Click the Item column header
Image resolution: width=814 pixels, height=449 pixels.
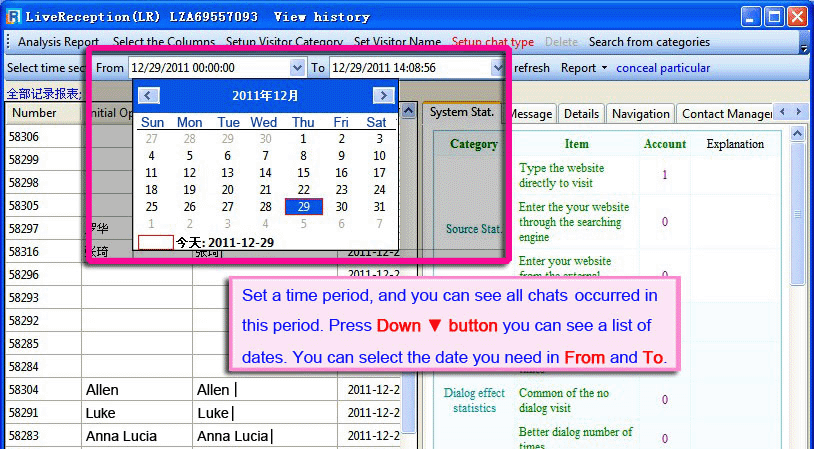point(576,144)
